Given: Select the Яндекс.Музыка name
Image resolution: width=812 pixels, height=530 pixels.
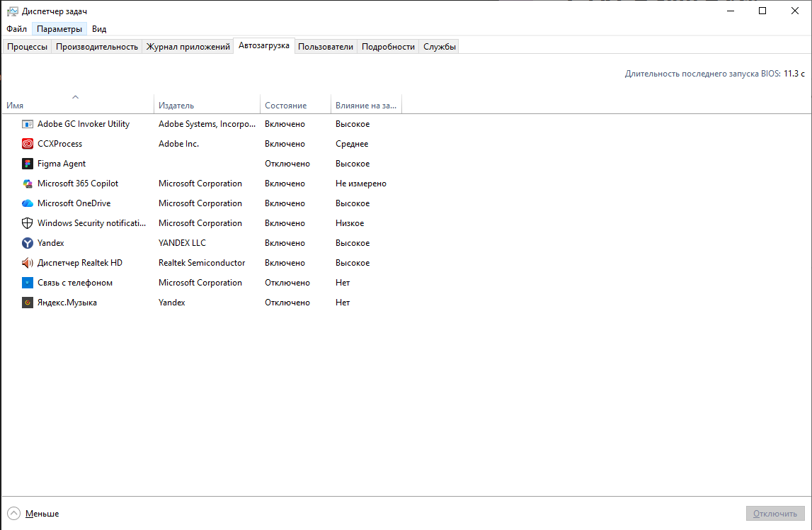Looking at the screenshot, I should [x=67, y=303].
